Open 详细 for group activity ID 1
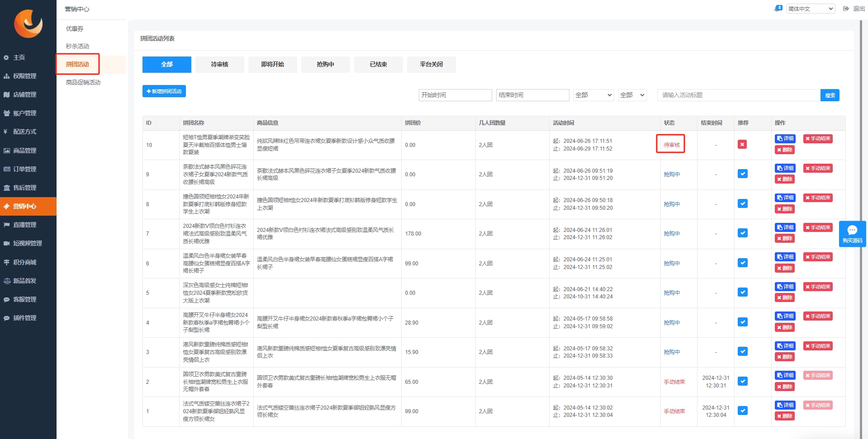The image size is (868, 439). (x=785, y=405)
